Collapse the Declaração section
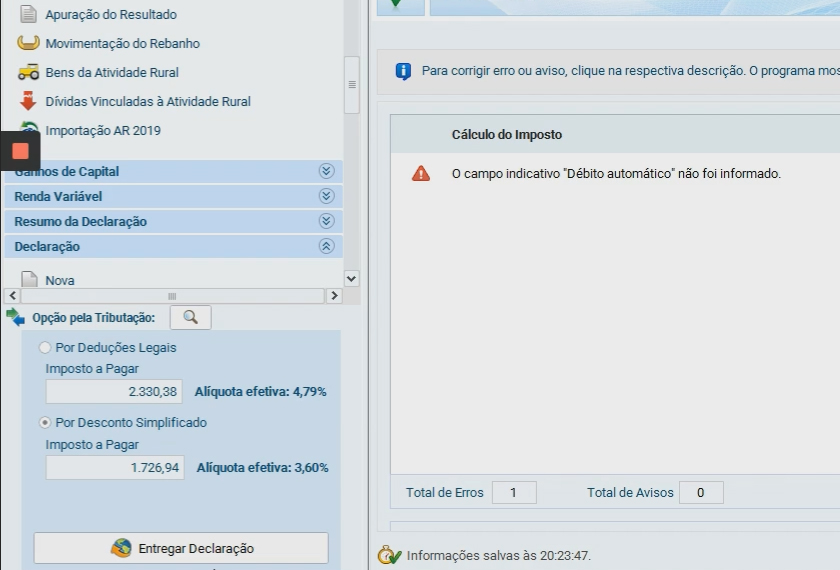The image size is (840, 570). pos(326,246)
